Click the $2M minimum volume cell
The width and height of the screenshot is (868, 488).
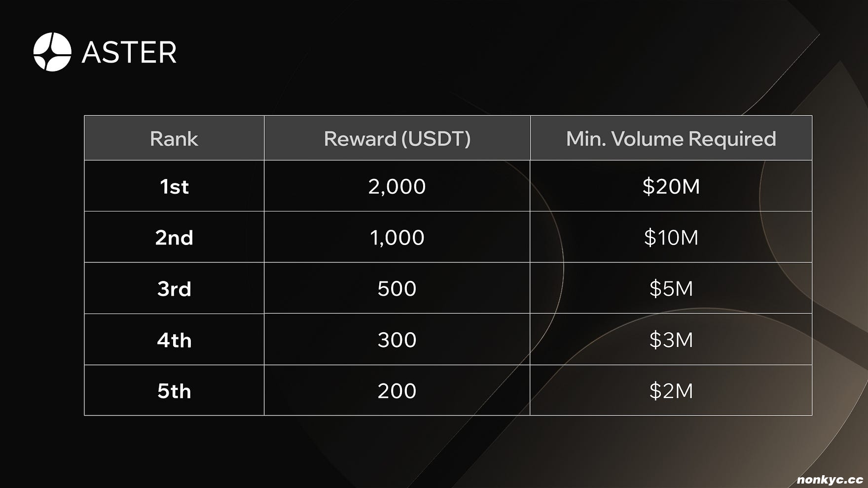point(671,391)
